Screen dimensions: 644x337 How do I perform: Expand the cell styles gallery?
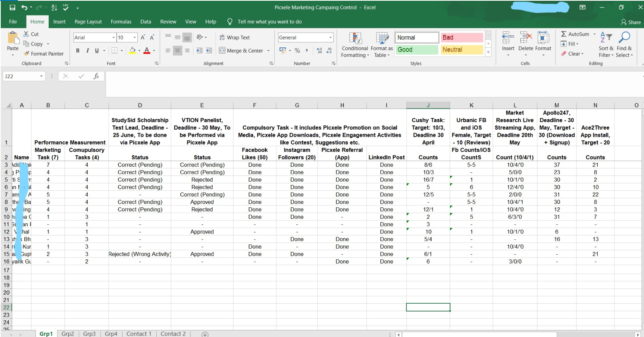488,53
